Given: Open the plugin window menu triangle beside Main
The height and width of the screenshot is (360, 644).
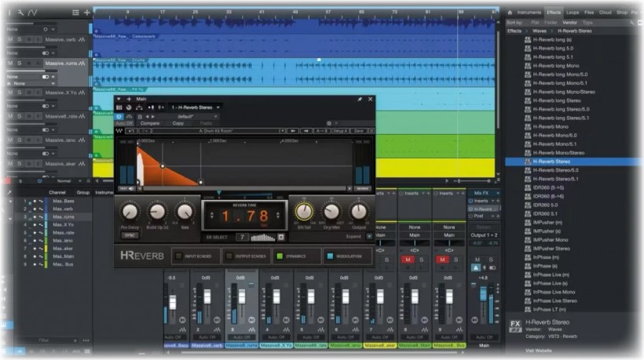Looking at the screenshot, I should coord(119,100).
